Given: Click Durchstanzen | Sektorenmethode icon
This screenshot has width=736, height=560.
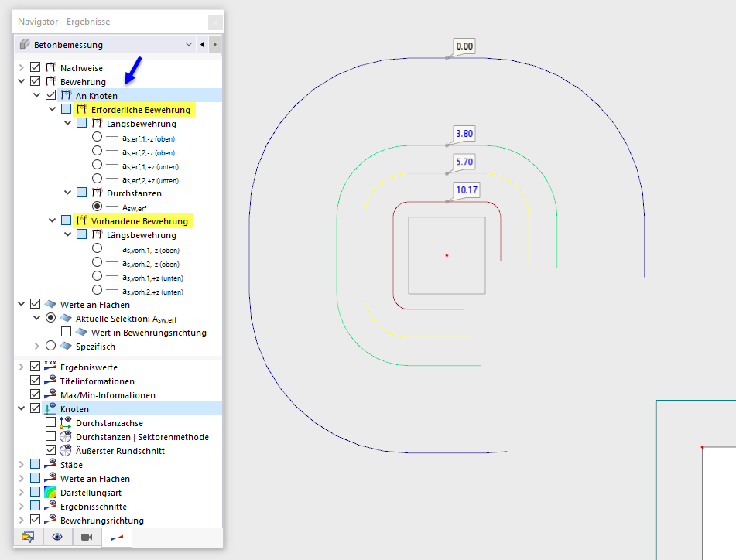Looking at the screenshot, I should point(66,436).
